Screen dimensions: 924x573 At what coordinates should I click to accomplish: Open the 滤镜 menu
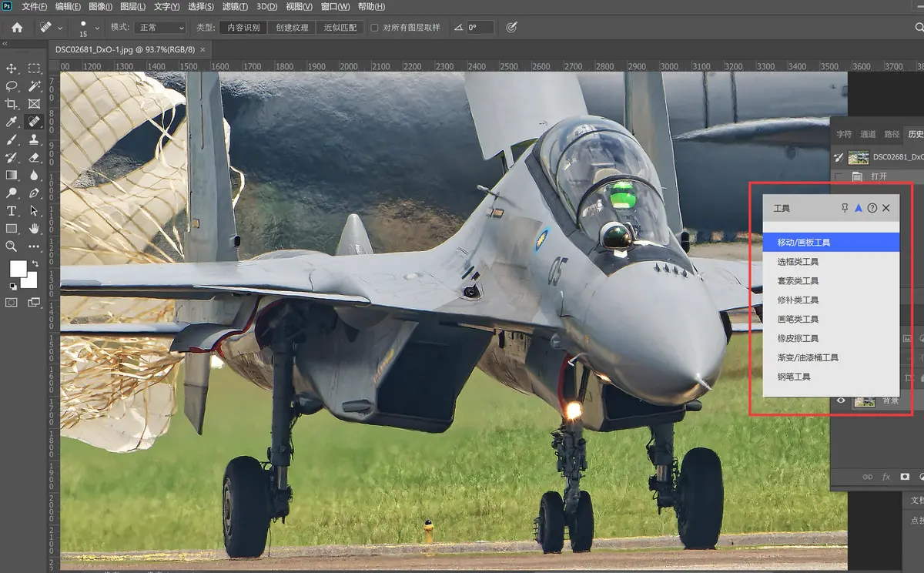coord(234,7)
